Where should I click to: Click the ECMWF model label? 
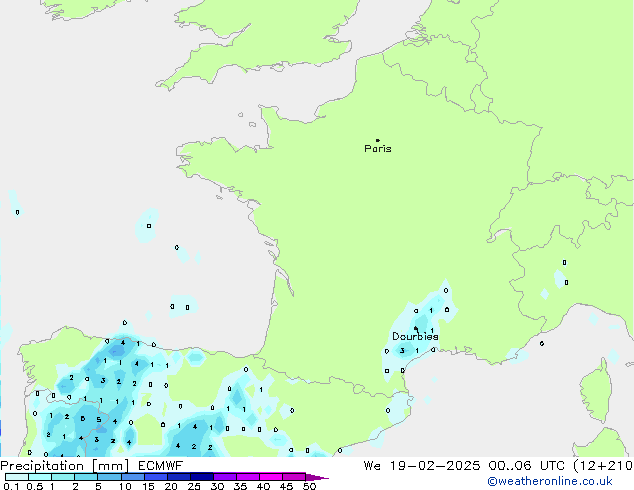161,466
